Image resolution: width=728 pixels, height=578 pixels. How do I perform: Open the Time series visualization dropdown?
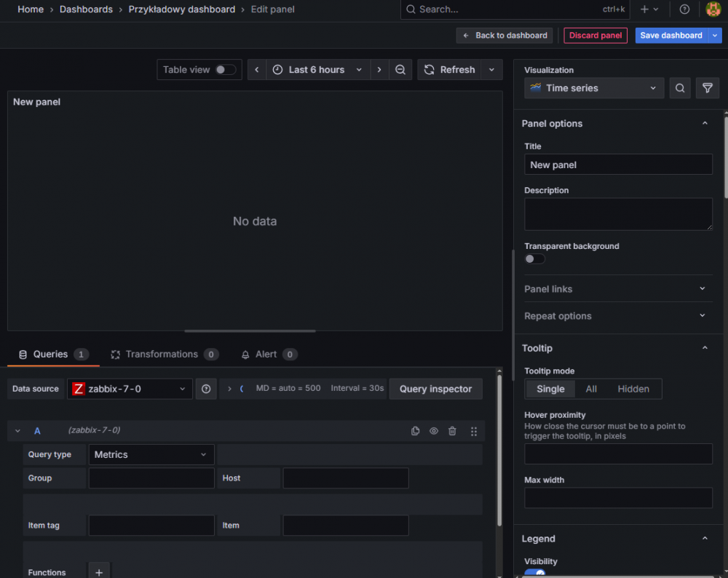coord(594,88)
